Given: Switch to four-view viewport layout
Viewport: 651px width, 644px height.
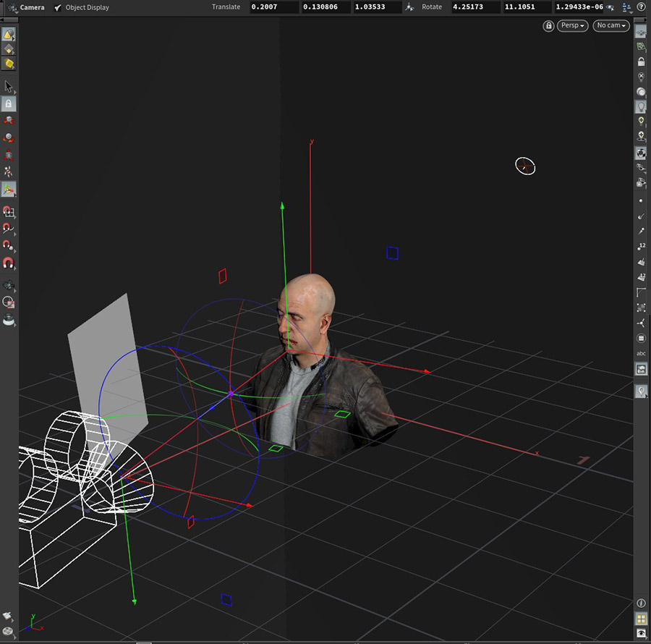Looking at the screenshot, I should (x=641, y=619).
